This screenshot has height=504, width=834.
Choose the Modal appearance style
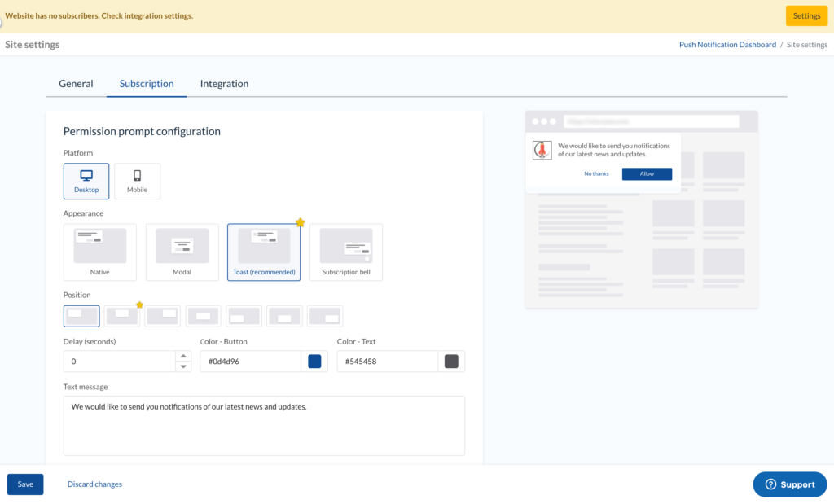click(x=182, y=252)
